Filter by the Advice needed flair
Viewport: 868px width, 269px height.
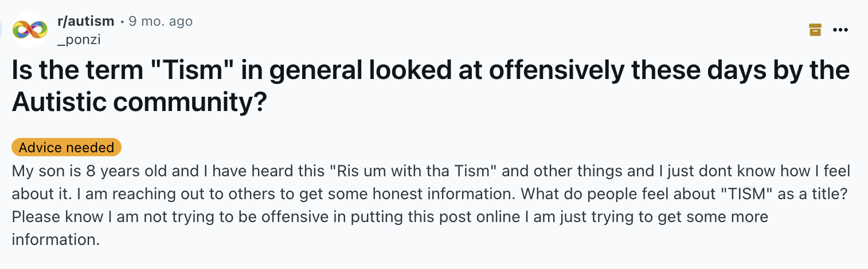67,147
